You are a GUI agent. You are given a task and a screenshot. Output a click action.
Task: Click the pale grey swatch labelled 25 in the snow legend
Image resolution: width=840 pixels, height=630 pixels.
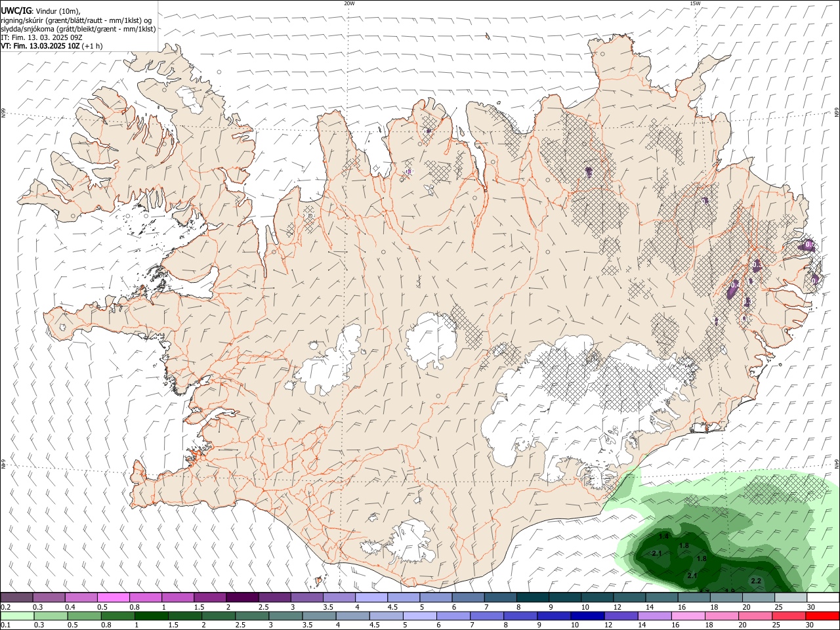(x=791, y=597)
